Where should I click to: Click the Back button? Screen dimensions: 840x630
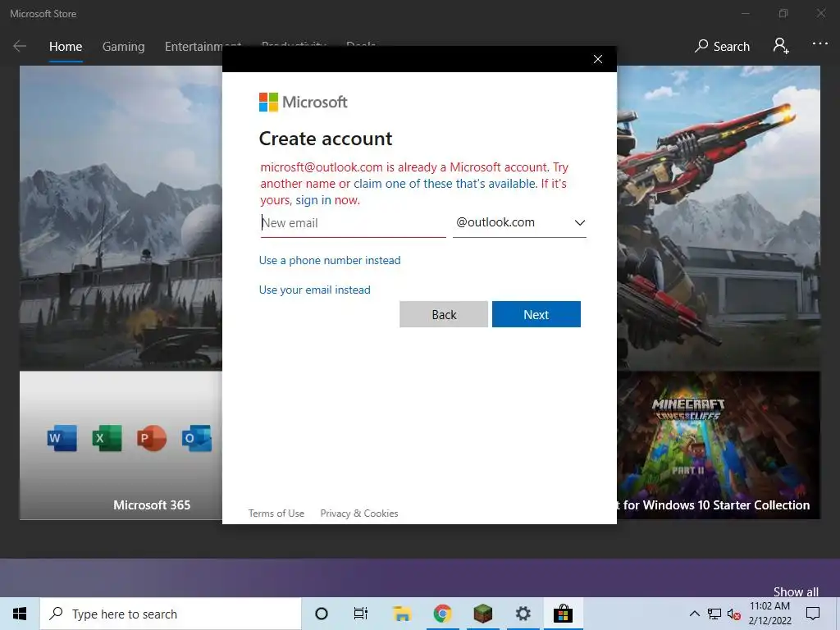444,314
